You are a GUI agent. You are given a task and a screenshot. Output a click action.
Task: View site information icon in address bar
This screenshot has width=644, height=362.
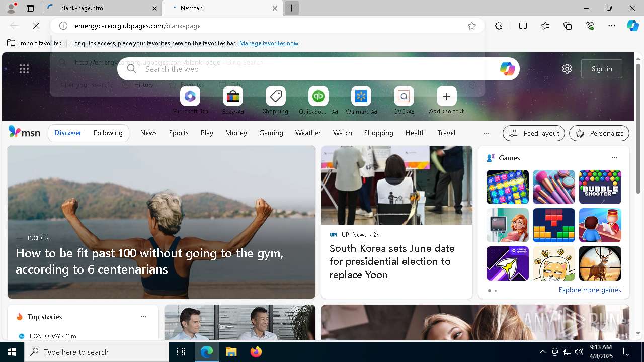[63, 26]
